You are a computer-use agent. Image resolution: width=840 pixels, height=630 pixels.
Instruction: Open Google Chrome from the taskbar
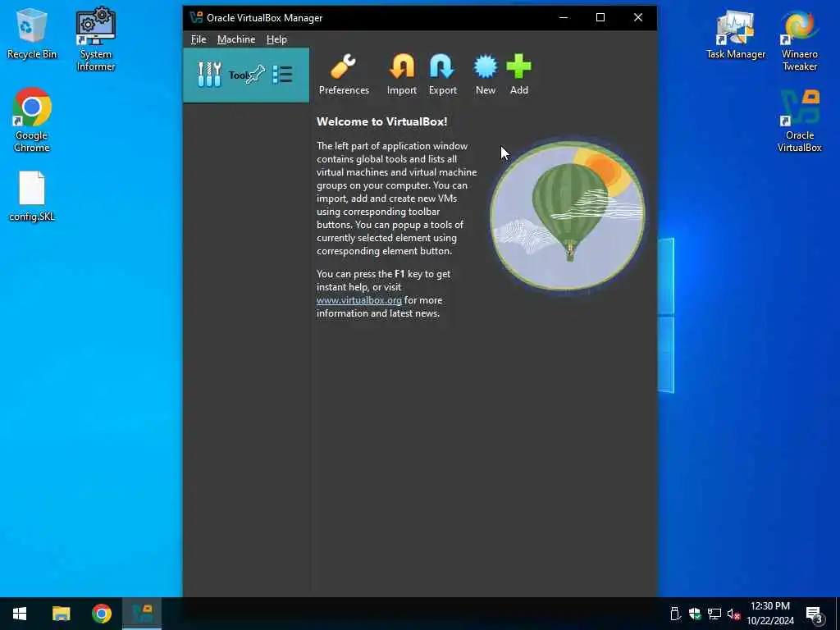[x=101, y=614]
